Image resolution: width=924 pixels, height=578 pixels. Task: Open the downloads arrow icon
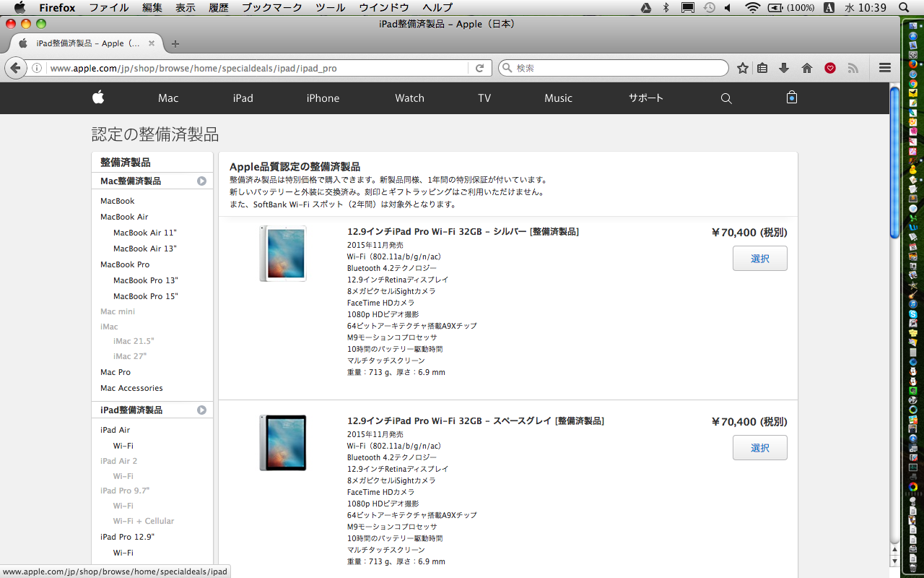[x=784, y=68]
